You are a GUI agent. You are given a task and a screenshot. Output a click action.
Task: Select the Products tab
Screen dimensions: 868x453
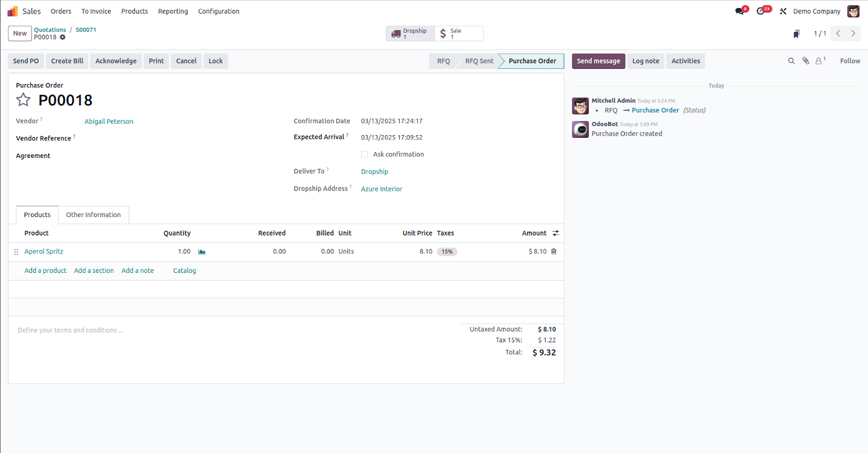click(x=37, y=215)
